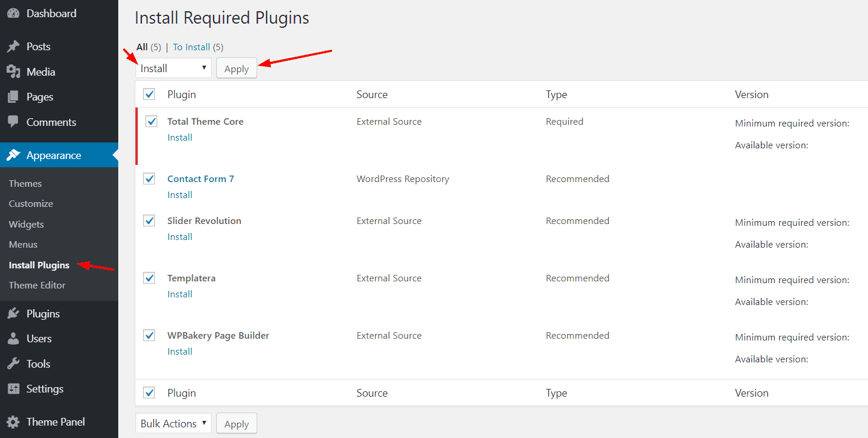Click the Tools wrench icon
Image resolution: width=868 pixels, height=438 pixels.
(13, 364)
